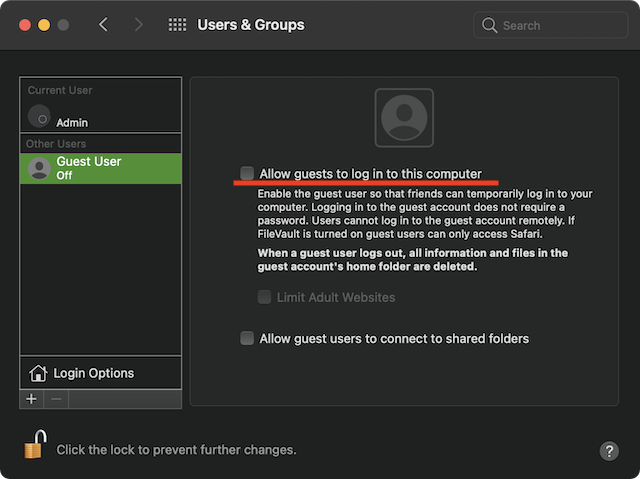Click the Login Options house icon
Image resolution: width=640 pixels, height=479 pixels.
38,373
